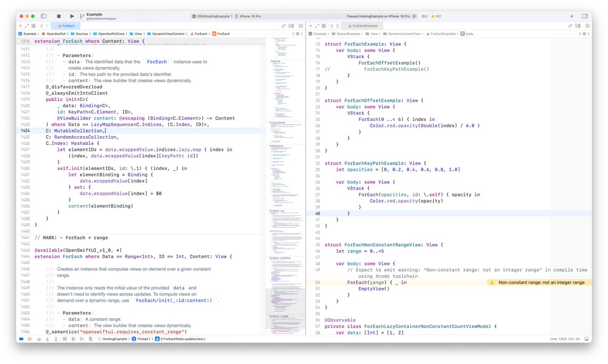Open the right editor related items grid

coord(324,26)
